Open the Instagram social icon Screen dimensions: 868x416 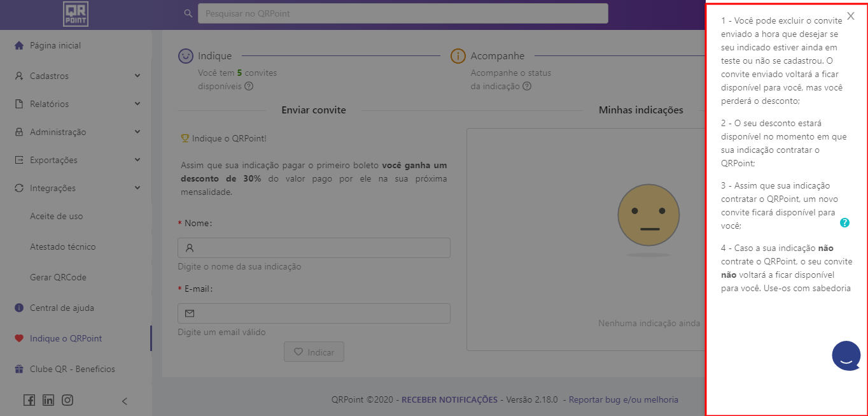point(67,400)
